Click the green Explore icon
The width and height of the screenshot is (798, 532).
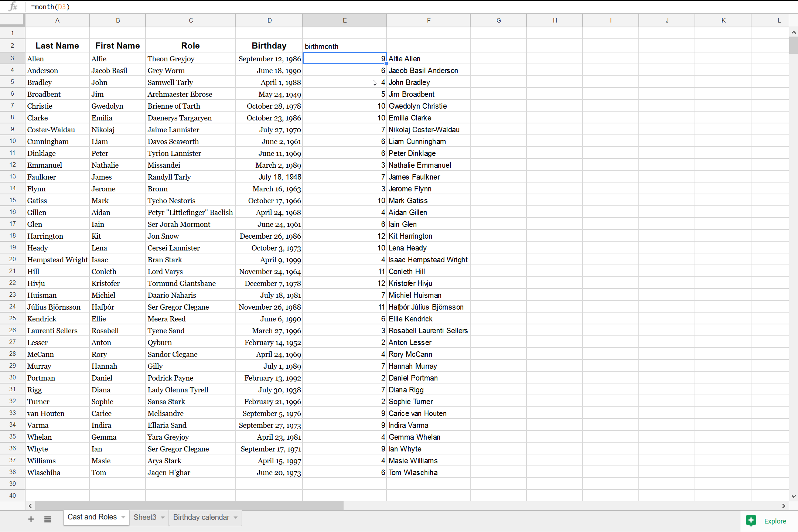pyautogui.click(x=751, y=521)
